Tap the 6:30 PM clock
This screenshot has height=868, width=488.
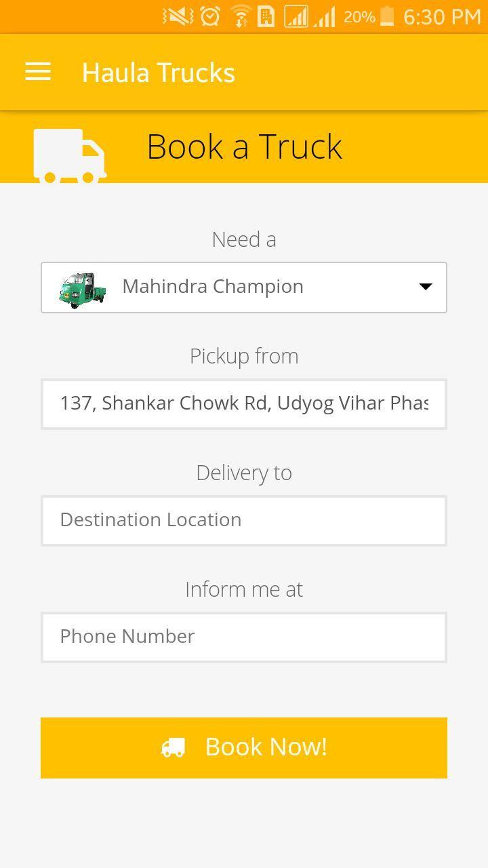click(x=441, y=16)
